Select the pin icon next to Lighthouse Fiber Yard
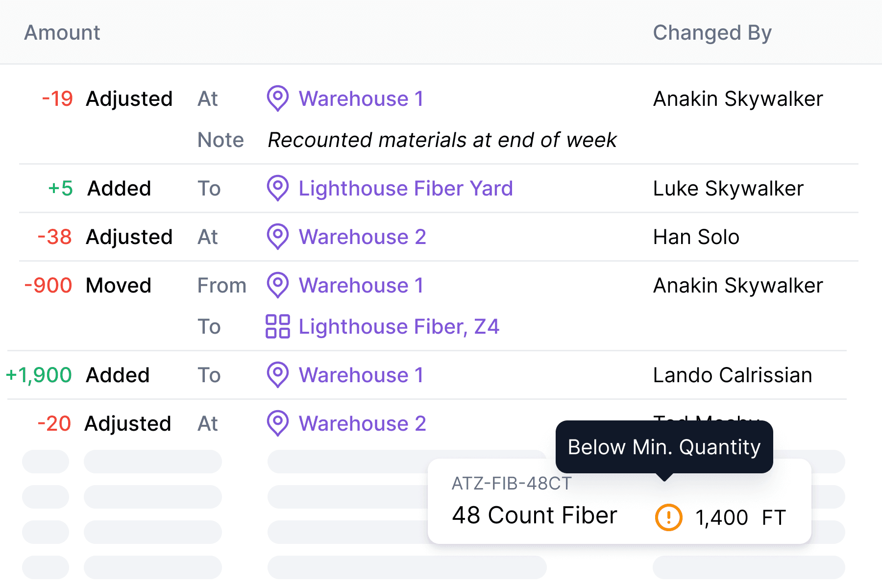The image size is (882, 588). point(277,189)
